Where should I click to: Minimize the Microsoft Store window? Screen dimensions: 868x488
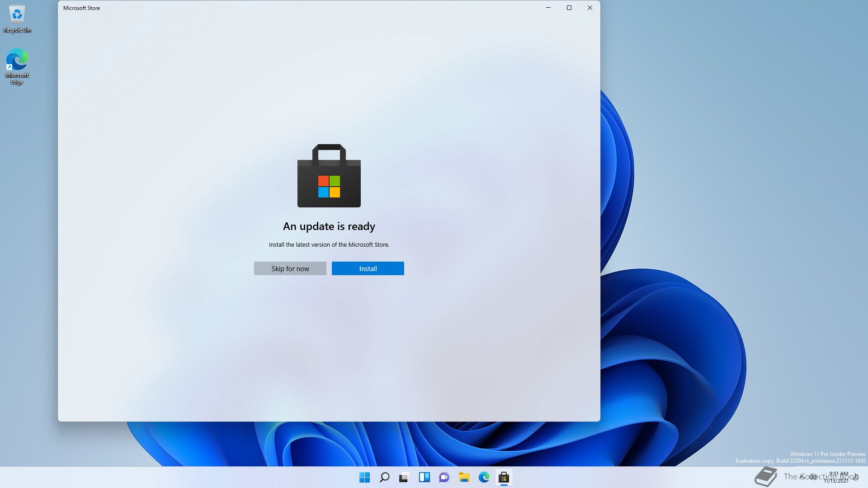pyautogui.click(x=548, y=8)
